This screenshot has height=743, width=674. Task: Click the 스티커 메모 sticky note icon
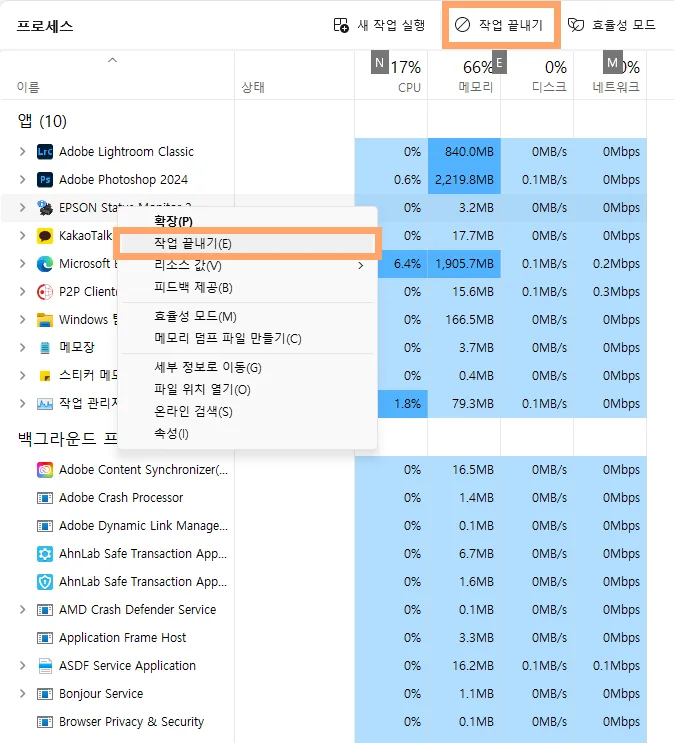[45, 376]
